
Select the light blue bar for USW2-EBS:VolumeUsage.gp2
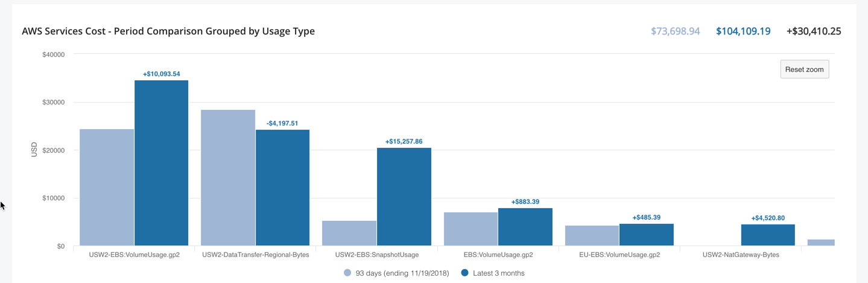click(107, 187)
